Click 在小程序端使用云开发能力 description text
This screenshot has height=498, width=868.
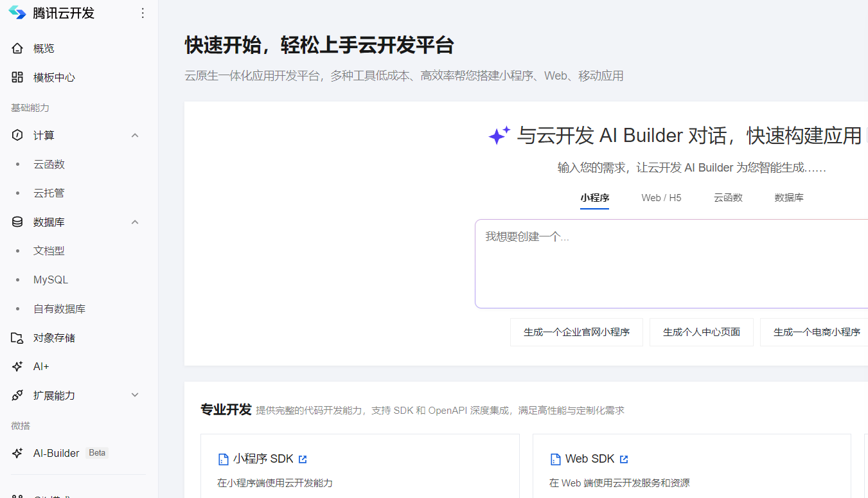(x=275, y=483)
